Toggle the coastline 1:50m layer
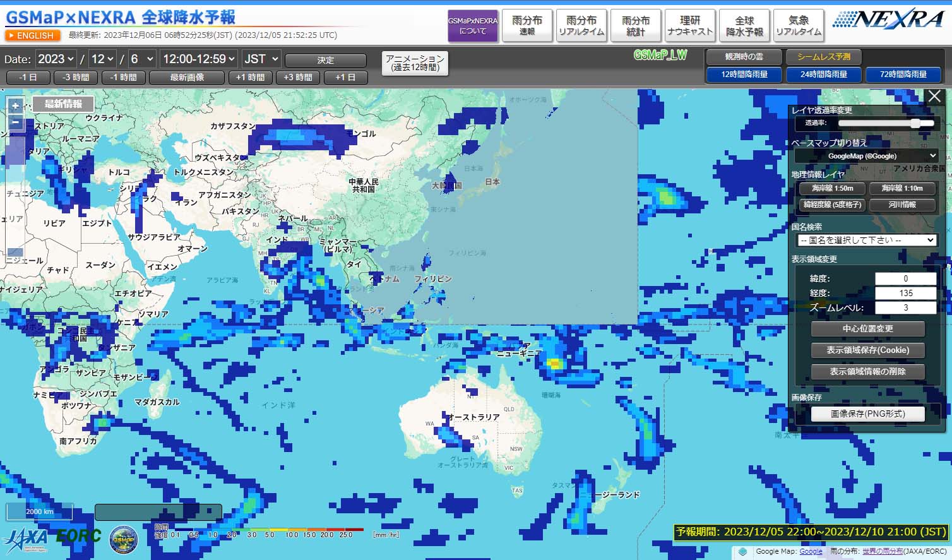The height and width of the screenshot is (560, 952). coord(832,188)
